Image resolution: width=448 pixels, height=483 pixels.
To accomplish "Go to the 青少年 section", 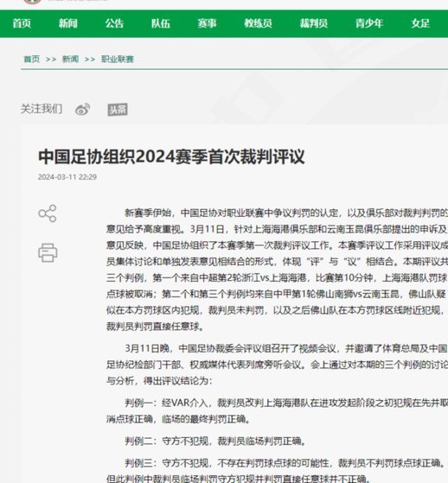I will [369, 23].
